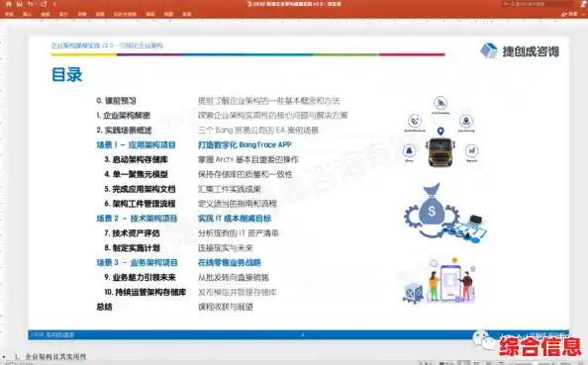This screenshot has width=588, height=365.
Task: Click the heading 场景 3 – 业务架构项目
Action: [x=137, y=262]
